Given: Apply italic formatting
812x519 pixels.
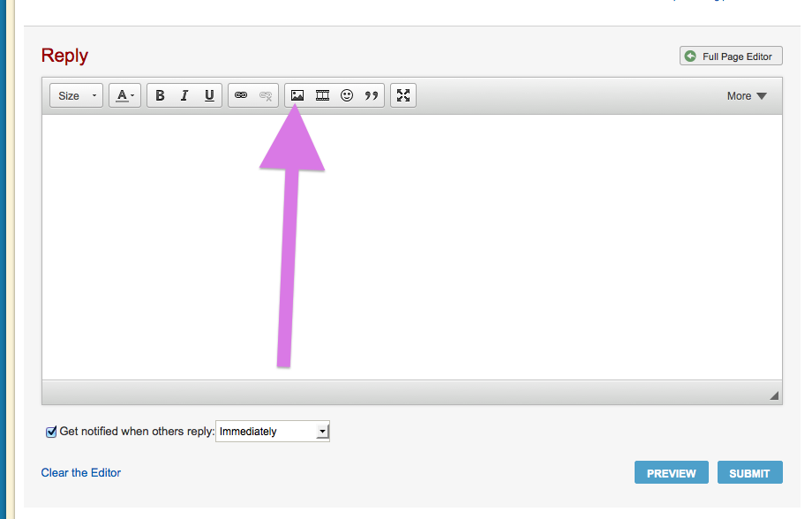Looking at the screenshot, I should point(184,95).
